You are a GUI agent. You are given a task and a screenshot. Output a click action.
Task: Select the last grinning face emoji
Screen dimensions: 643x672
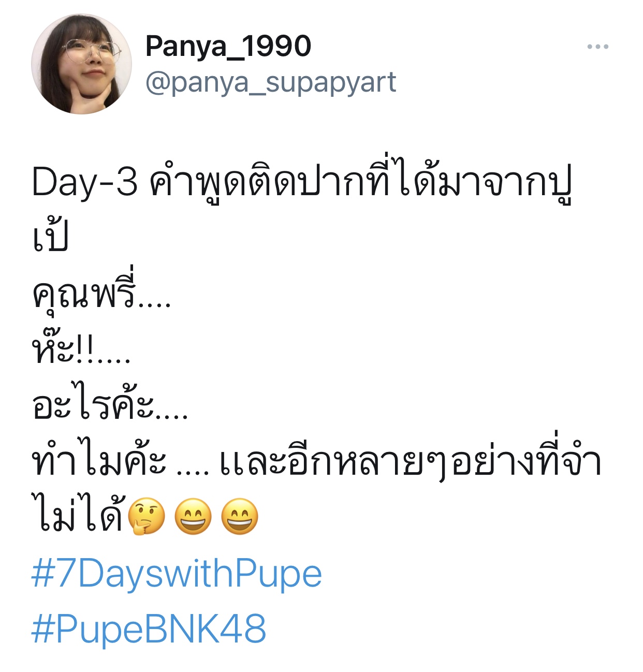[240, 517]
